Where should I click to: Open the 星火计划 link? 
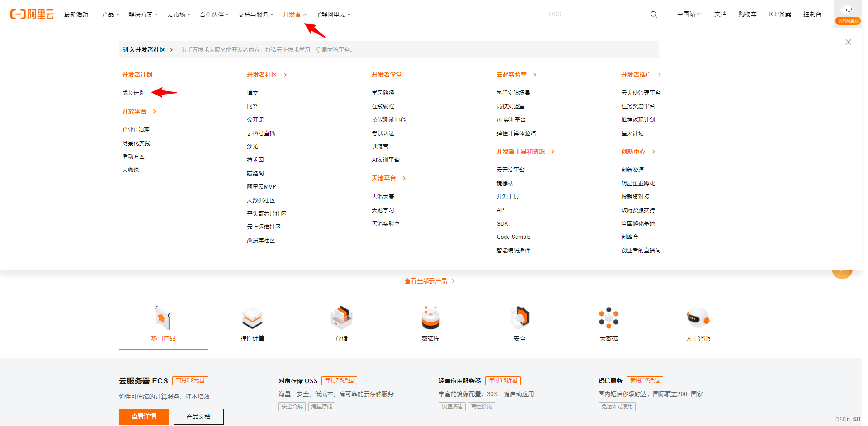632,133
